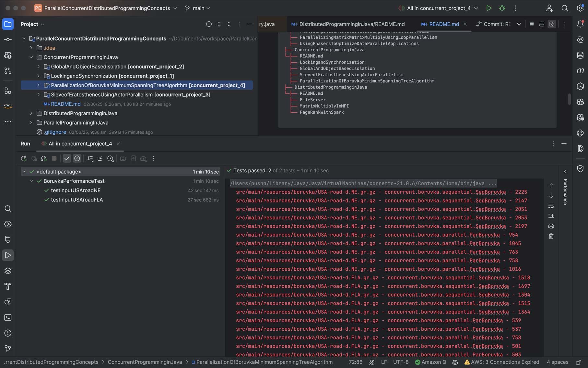Expand GlobalAndObjectBasedIsolation module

pyautogui.click(x=39, y=67)
